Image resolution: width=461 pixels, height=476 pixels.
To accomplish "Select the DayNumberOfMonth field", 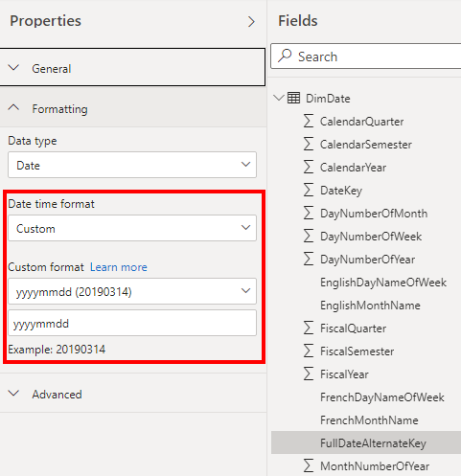I will [374, 214].
